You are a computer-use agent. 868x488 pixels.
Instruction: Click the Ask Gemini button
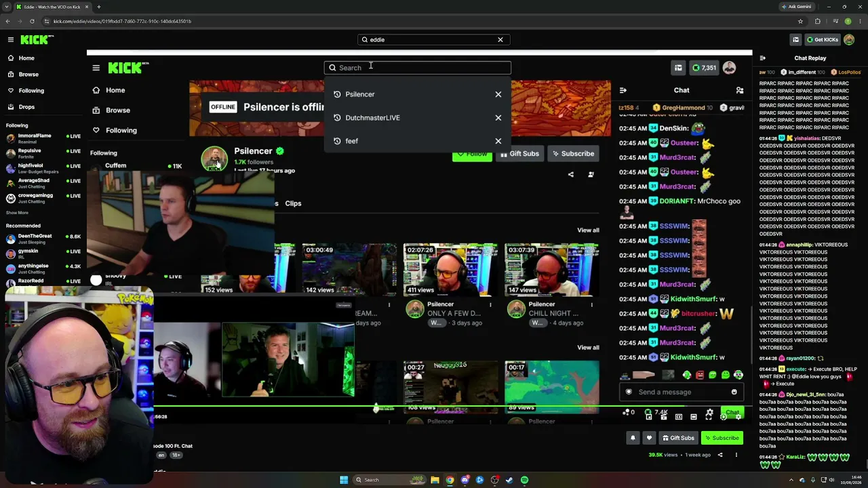click(796, 7)
